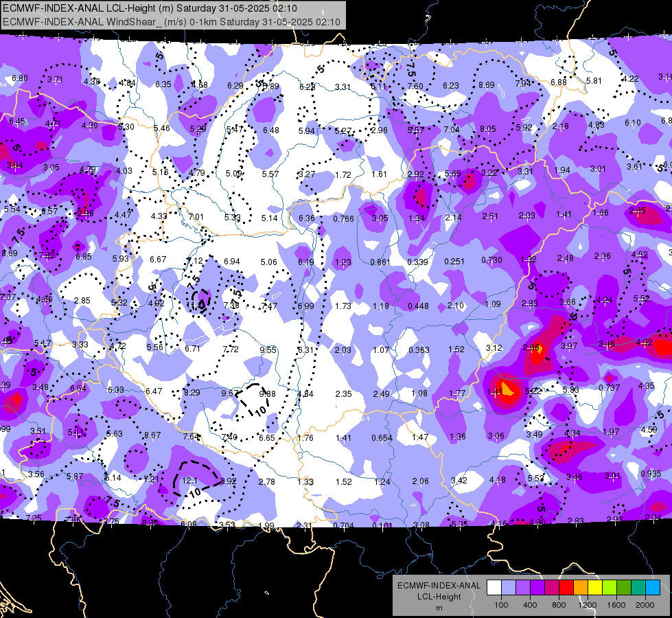Click the legend tick label '1600'
The height and width of the screenshot is (618, 672).
tap(616, 605)
